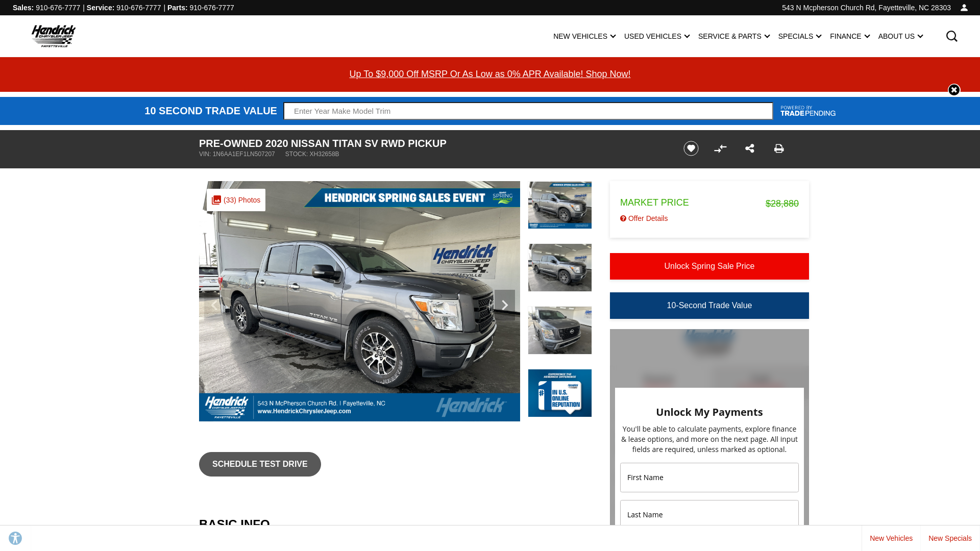
Task: Open the user account icon
Action: (964, 8)
